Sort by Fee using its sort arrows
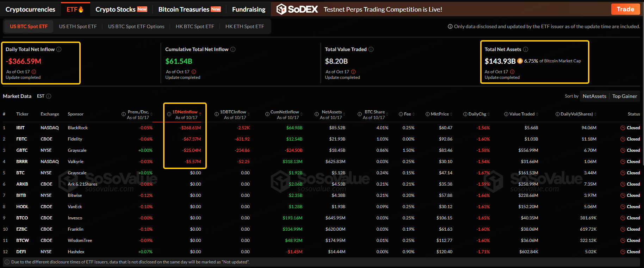Viewport: 644px width, 268px height. (414, 114)
